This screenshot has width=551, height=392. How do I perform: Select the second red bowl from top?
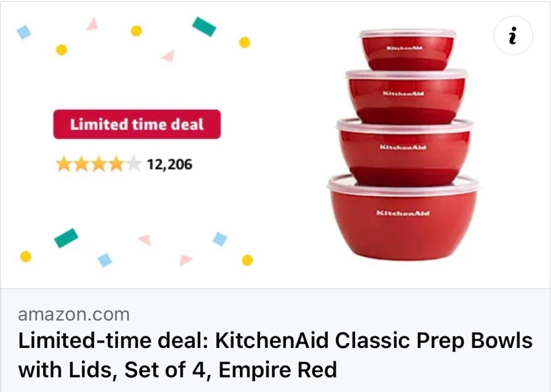407,97
